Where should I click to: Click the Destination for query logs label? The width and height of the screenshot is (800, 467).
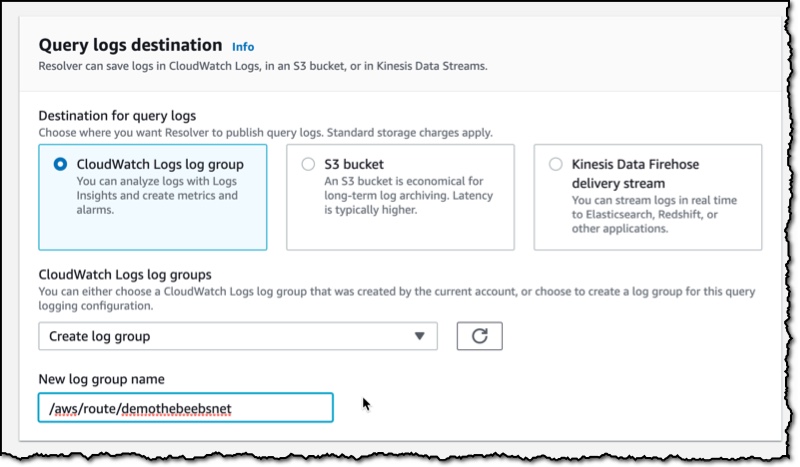[117, 116]
